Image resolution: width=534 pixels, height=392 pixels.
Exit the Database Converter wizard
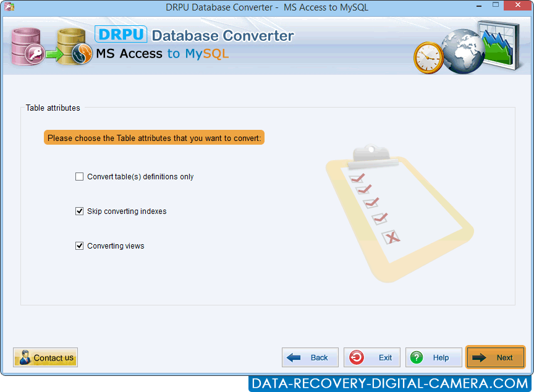coord(372,357)
